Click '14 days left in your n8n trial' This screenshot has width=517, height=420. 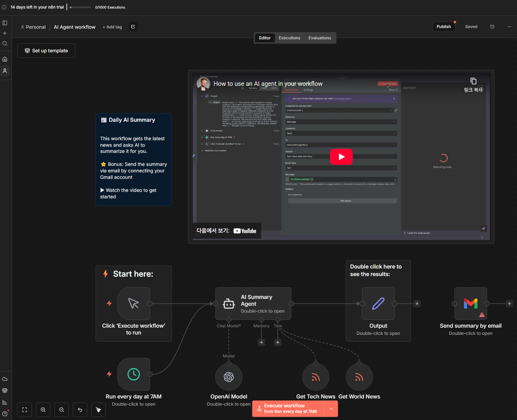pyautogui.click(x=37, y=7)
